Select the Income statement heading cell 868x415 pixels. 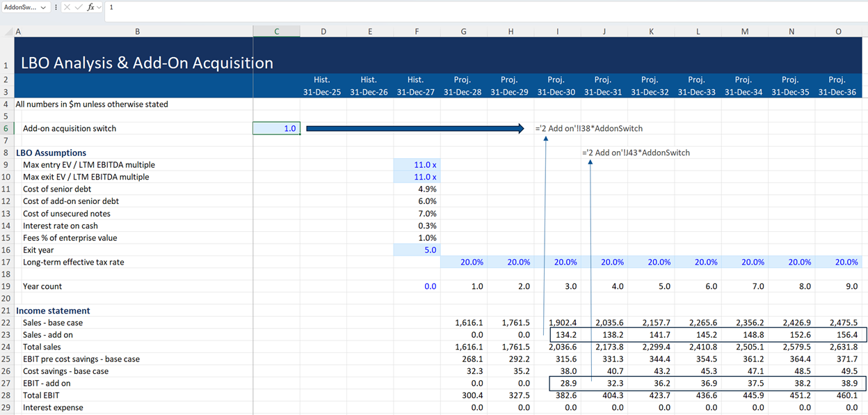53,311
